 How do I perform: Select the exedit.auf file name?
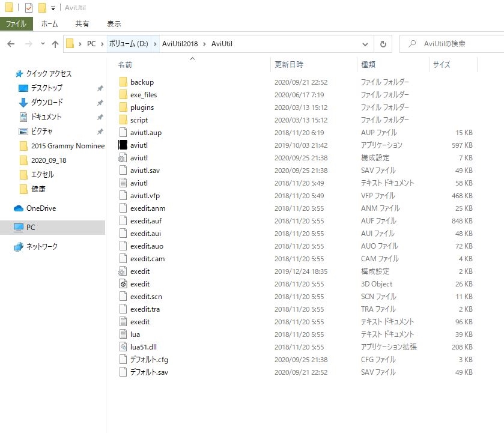pyautogui.click(x=146, y=221)
